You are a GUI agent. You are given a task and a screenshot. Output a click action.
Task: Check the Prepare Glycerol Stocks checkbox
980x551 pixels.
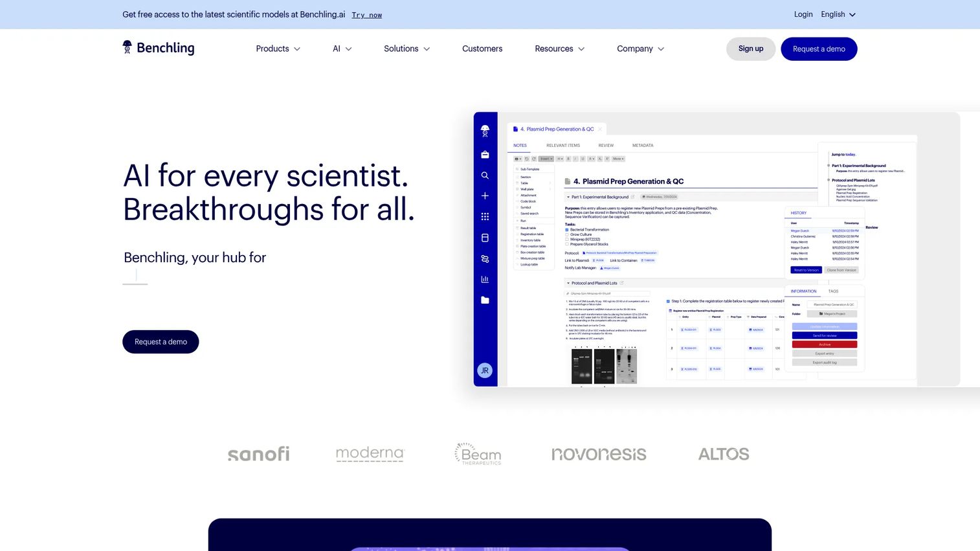[x=567, y=244]
